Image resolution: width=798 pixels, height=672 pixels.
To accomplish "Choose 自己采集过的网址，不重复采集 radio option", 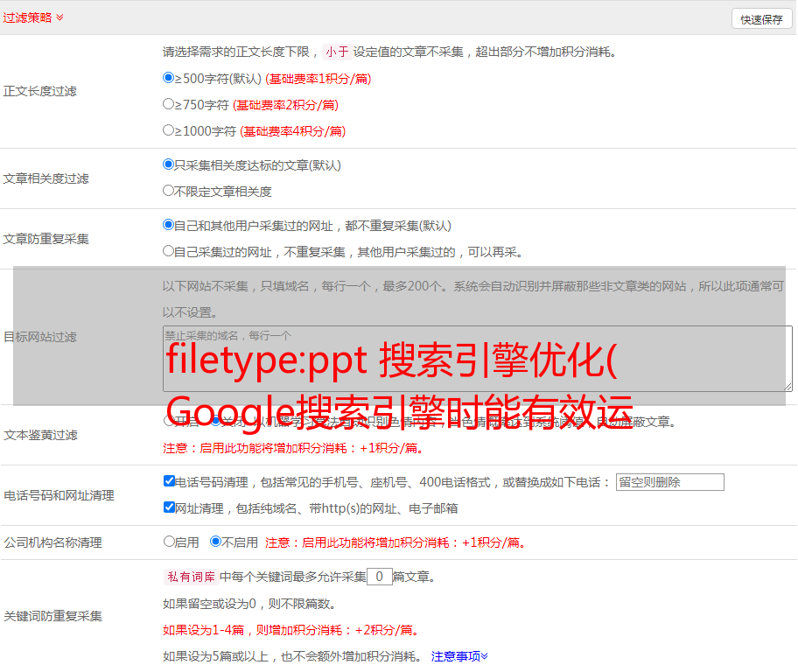I will click(168, 251).
